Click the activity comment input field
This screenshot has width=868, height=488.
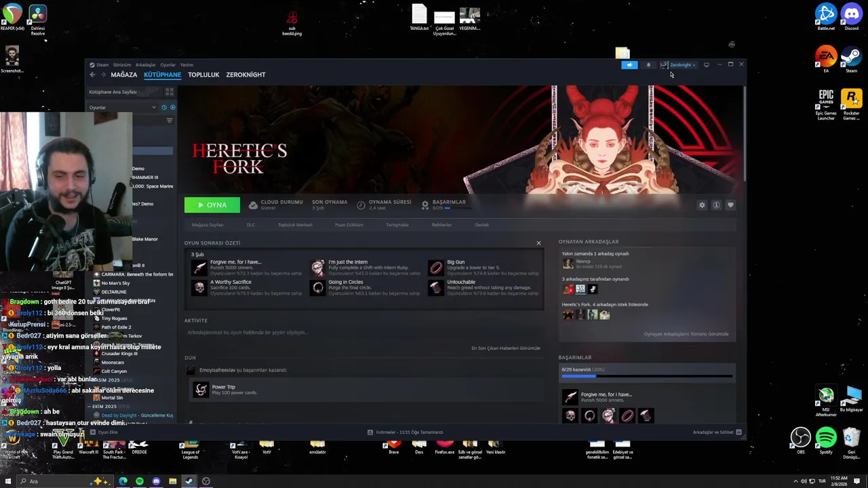(x=363, y=333)
